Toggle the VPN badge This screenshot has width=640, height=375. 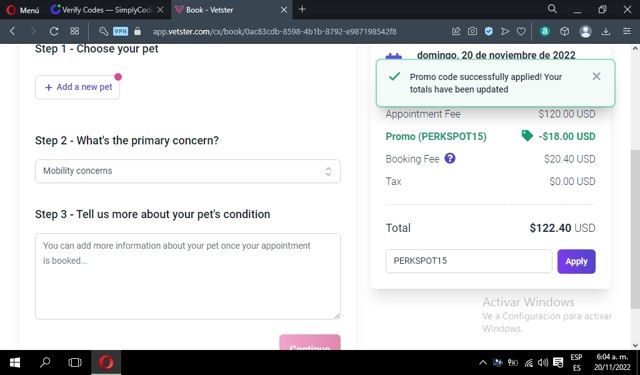tap(120, 31)
